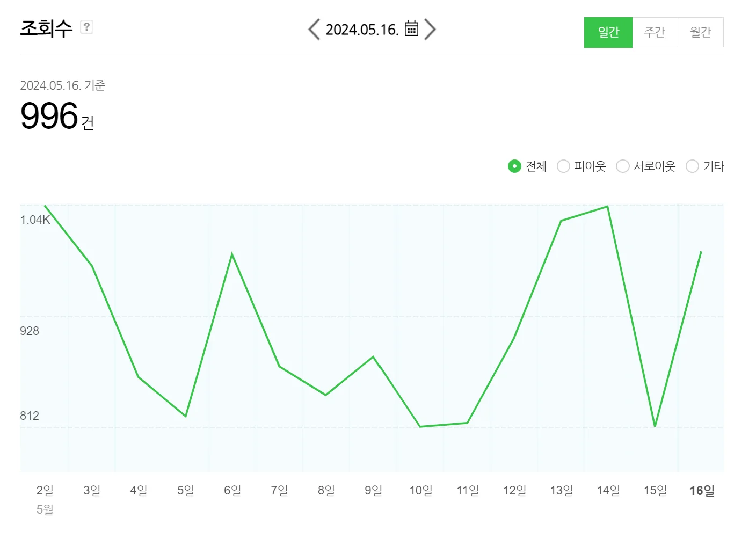Screen dimensions: 756x539
Task: Click the 7일 x-axis label
Action: (279, 490)
